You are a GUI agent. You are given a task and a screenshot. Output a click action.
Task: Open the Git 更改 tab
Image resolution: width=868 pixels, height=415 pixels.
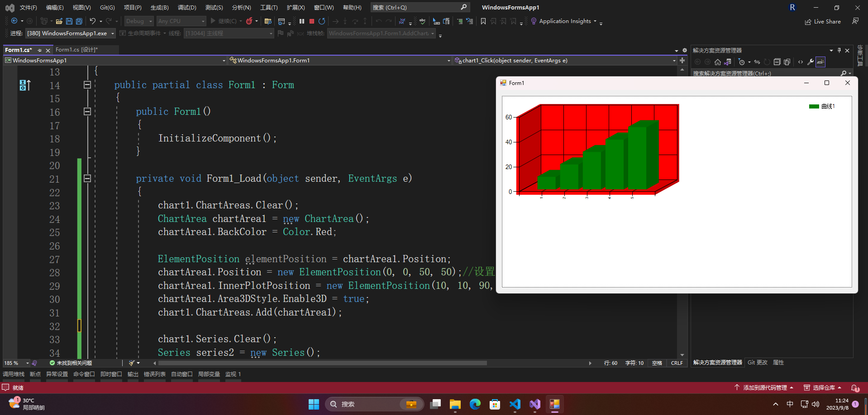[758, 363]
